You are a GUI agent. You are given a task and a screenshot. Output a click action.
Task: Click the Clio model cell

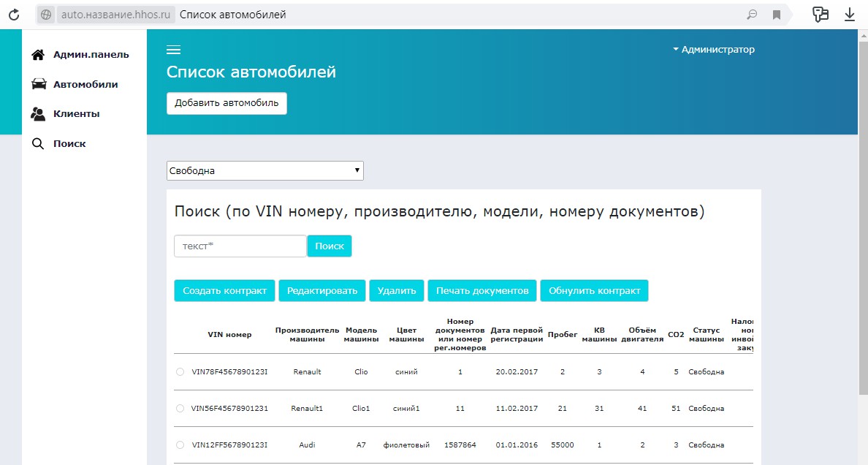click(x=361, y=372)
